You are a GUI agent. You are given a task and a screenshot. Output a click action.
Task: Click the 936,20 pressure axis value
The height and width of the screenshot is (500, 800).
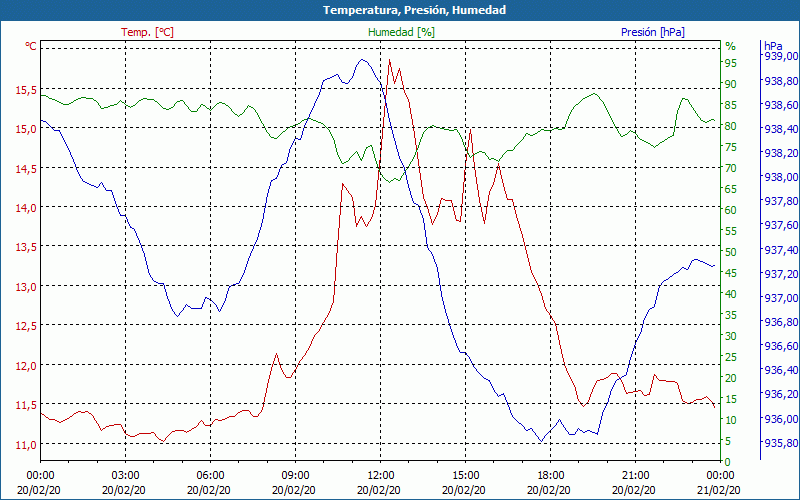(x=781, y=395)
